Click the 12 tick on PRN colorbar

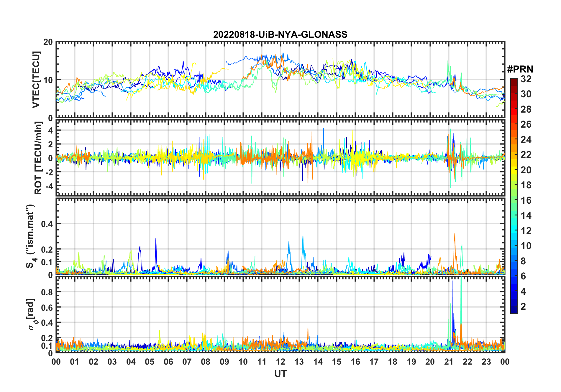point(526,230)
